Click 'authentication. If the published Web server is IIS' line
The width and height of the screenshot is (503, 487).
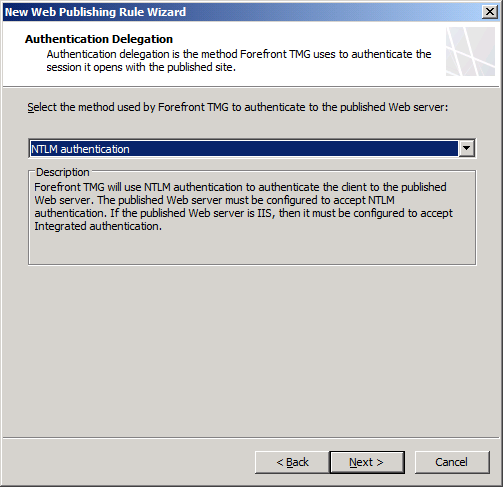pos(243,213)
